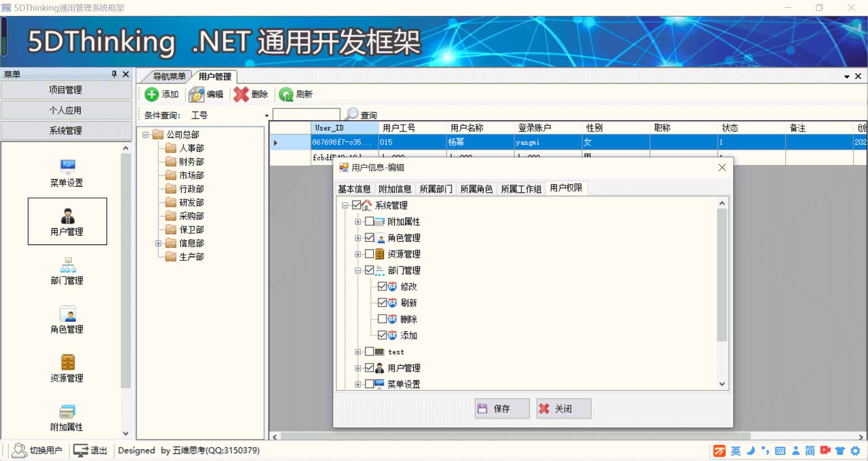Collapse the 公司总部 tree node
Viewport: 868px width, 461px height.
pyautogui.click(x=146, y=135)
